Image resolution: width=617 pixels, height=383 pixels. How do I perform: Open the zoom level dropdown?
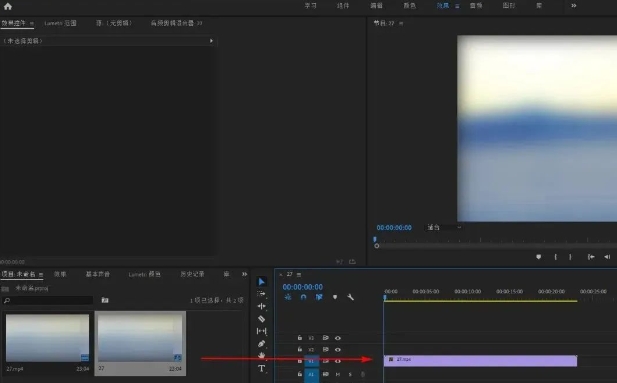(444, 228)
